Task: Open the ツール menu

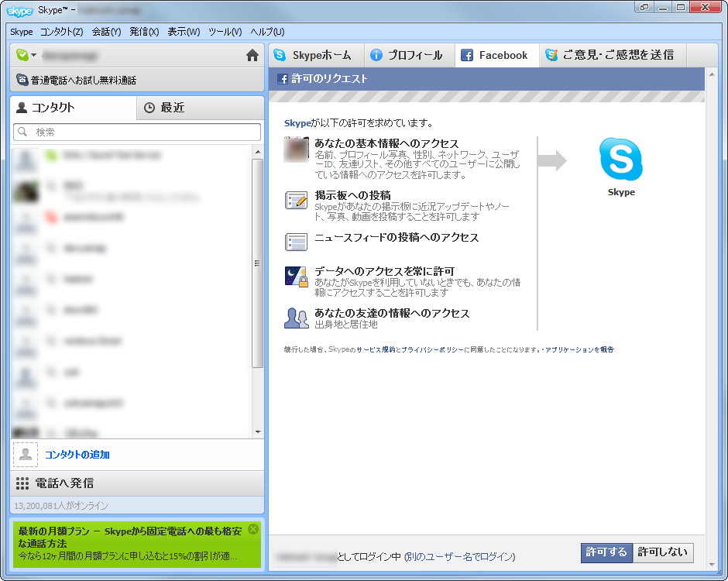Action: point(223,32)
